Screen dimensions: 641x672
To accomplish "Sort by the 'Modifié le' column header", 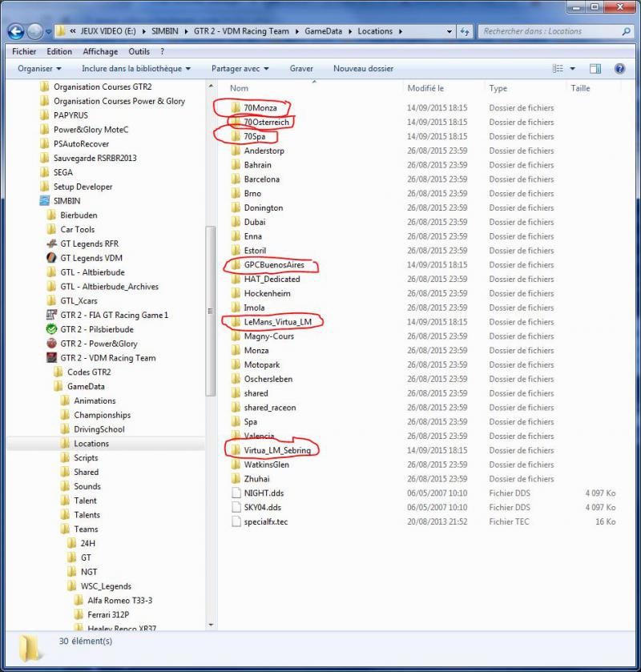I will (425, 88).
